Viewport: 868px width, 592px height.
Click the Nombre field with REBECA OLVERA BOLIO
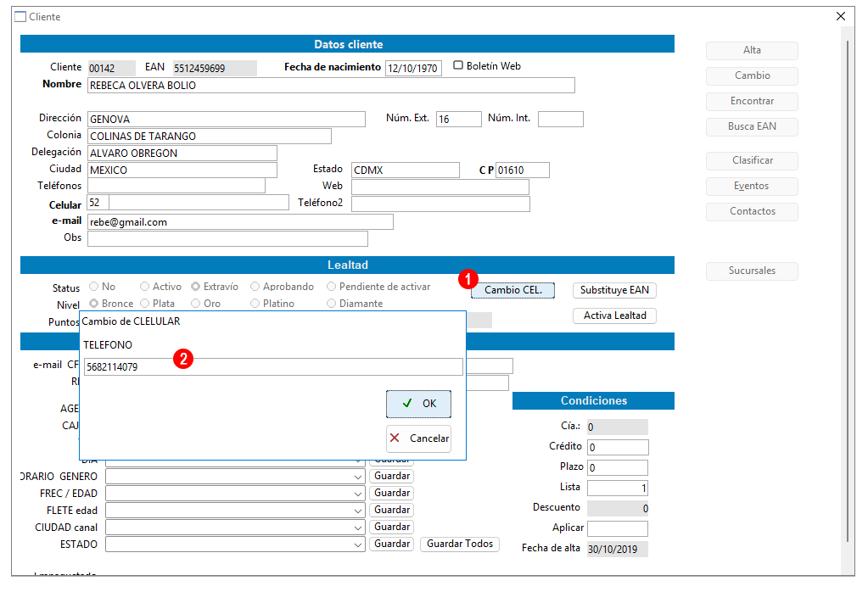[331, 85]
